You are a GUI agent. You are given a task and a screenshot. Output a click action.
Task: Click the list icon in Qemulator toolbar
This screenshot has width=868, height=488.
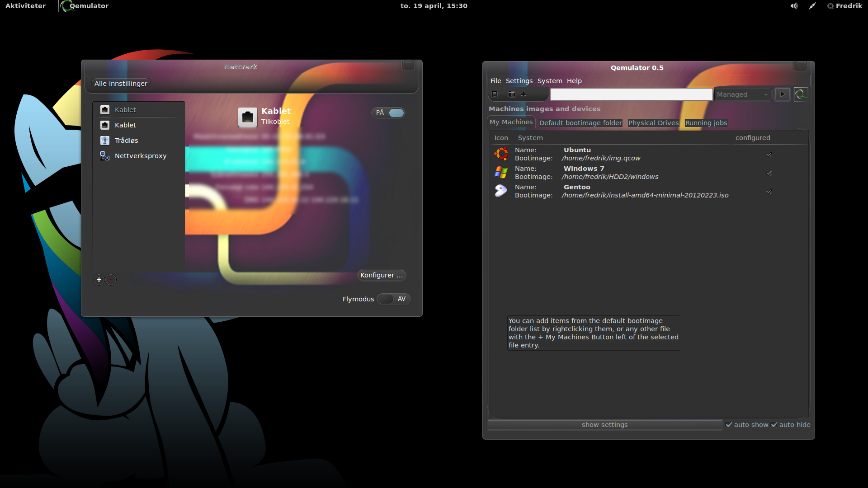point(495,94)
